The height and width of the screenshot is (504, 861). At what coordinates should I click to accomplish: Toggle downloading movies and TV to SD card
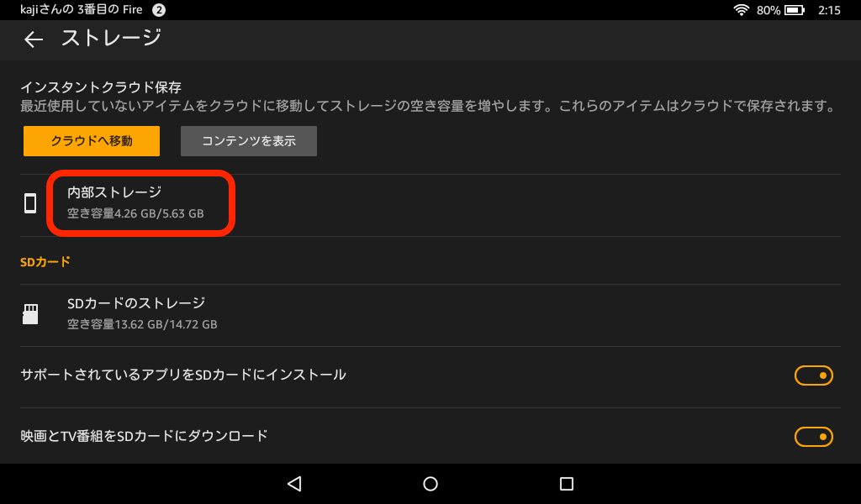pyautogui.click(x=813, y=437)
